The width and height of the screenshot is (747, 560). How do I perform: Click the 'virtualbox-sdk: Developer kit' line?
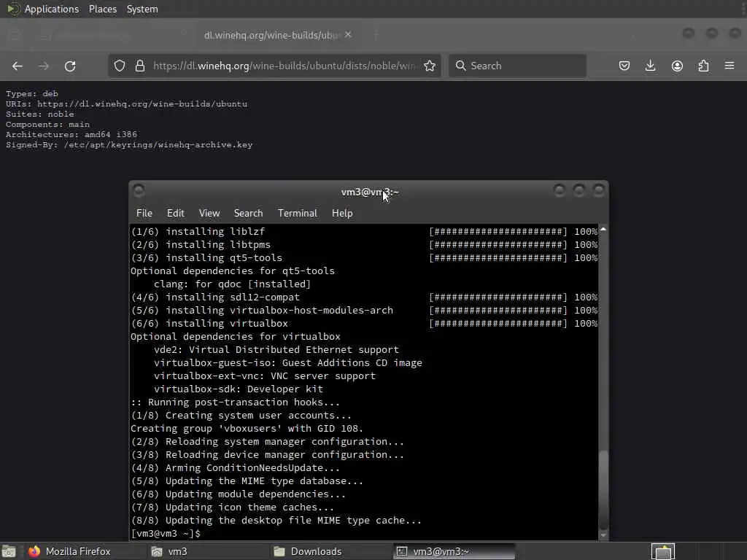[239, 389]
